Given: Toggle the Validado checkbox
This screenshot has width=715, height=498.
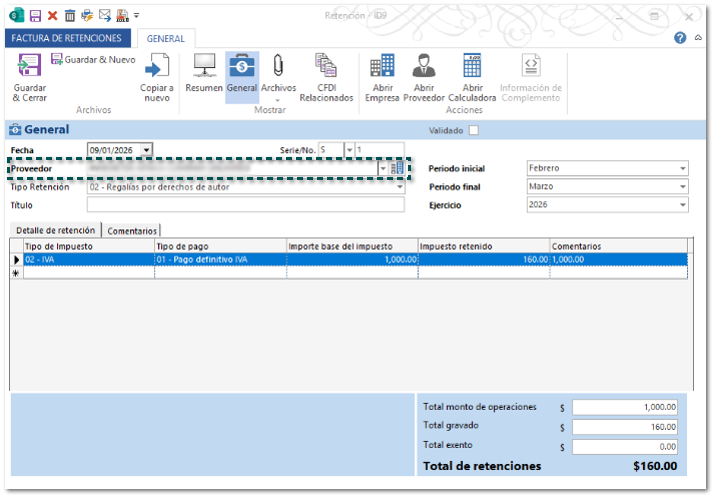Looking at the screenshot, I should pos(474,130).
